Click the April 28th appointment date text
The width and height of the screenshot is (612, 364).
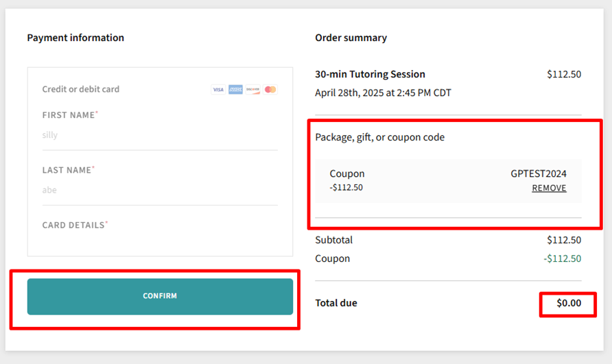pyautogui.click(x=383, y=93)
